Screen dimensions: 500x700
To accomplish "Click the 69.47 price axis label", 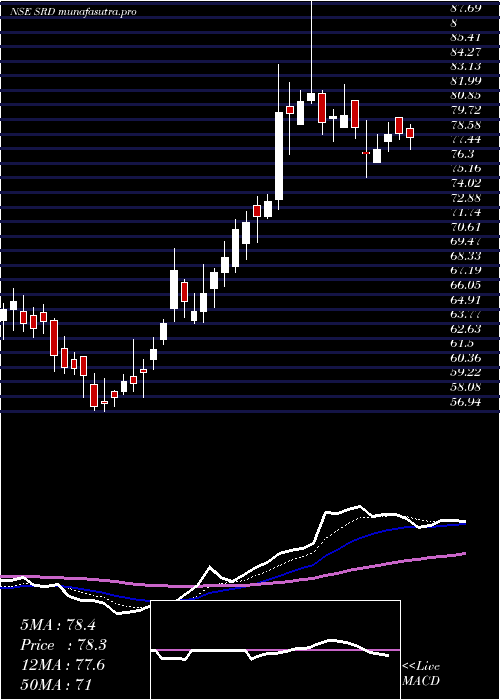I will [x=466, y=242].
